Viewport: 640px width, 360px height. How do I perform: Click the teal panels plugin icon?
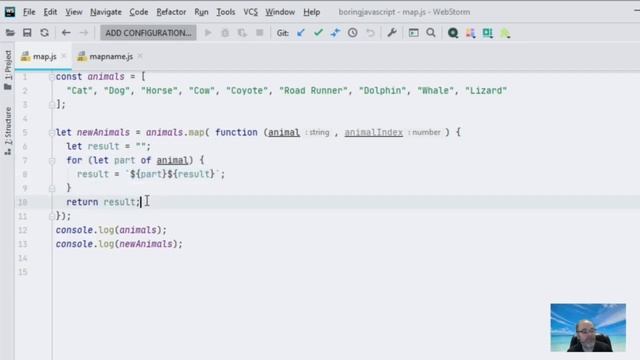click(x=487, y=33)
